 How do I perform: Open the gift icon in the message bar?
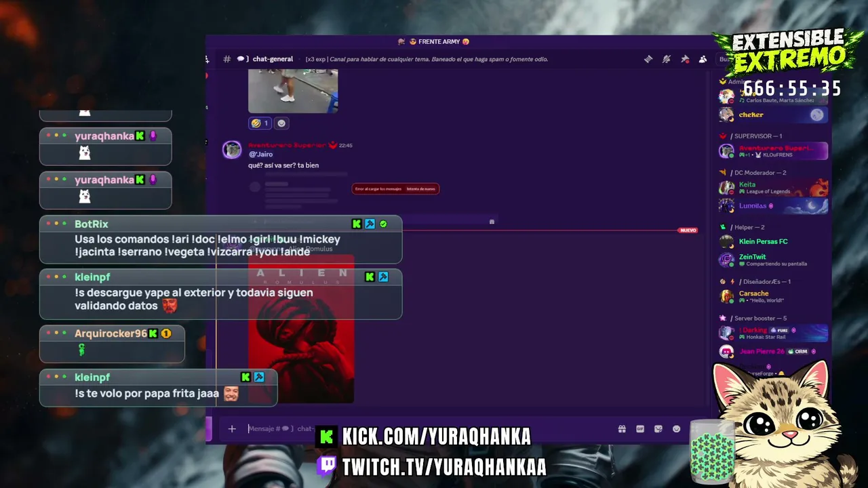coord(622,429)
